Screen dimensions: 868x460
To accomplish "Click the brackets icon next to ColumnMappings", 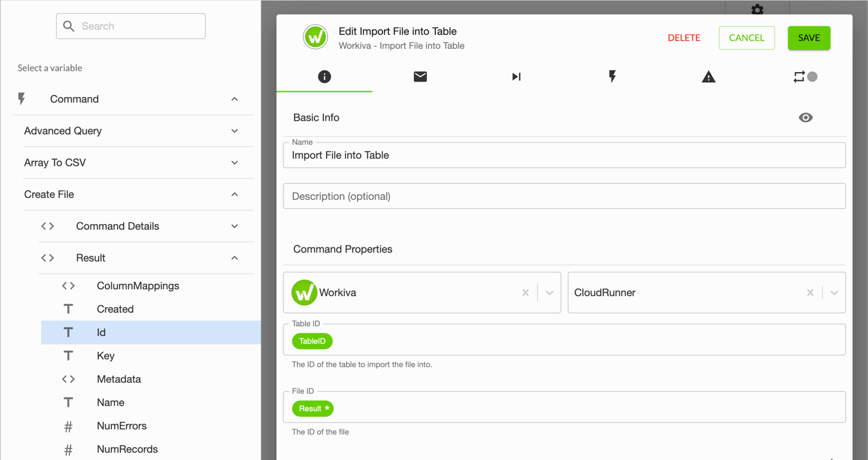I will [x=68, y=286].
